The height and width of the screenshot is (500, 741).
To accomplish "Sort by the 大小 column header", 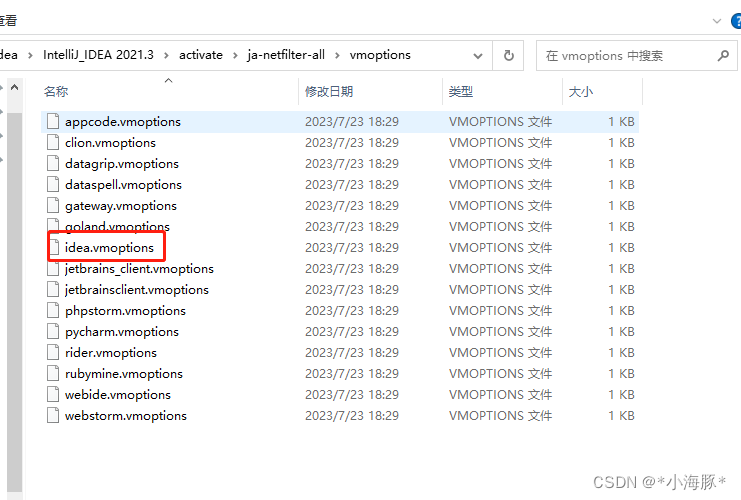I will 580,92.
